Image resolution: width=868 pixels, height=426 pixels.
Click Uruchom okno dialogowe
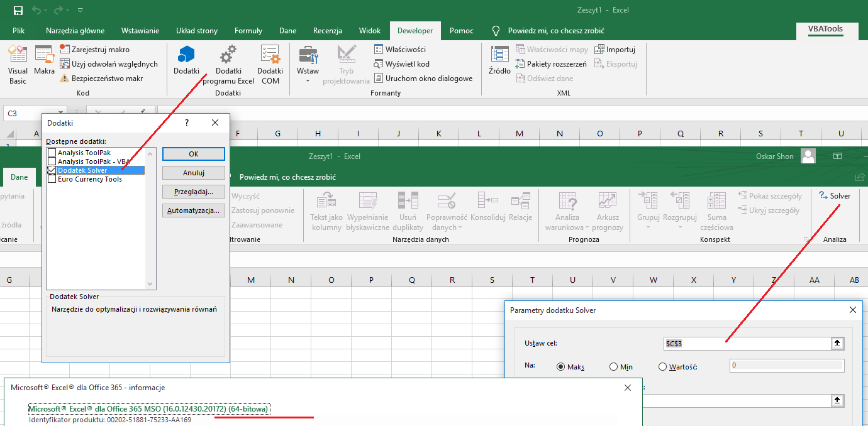423,79
